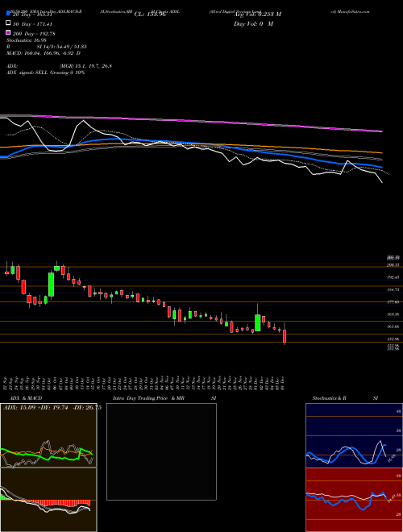Click the 'Intra Day Trading Price & MR' title
Viewport: 403px width, 532px height.
(x=148, y=398)
